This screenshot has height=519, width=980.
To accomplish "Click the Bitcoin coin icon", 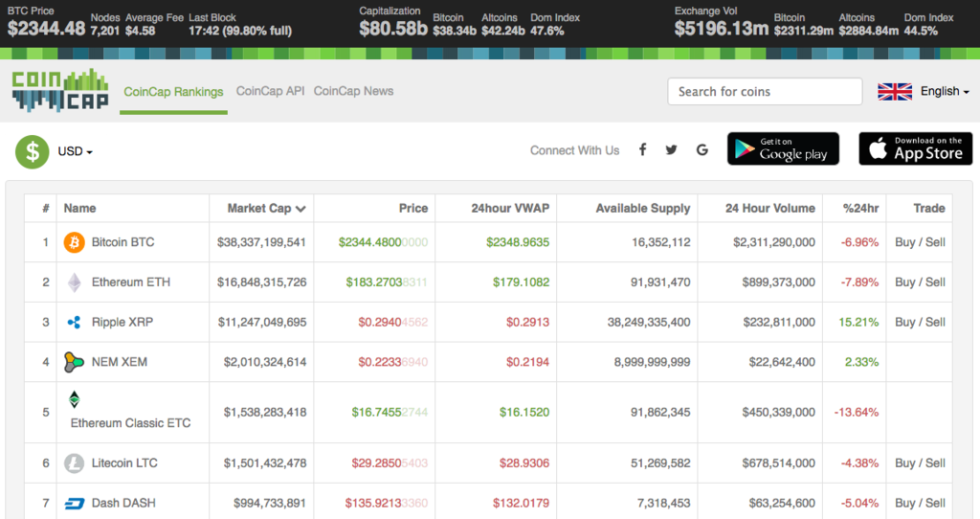I will pos(75,242).
